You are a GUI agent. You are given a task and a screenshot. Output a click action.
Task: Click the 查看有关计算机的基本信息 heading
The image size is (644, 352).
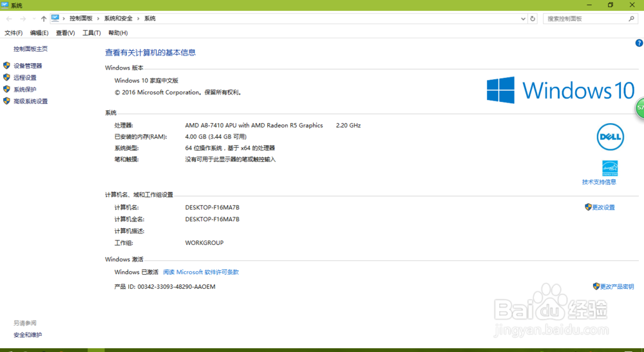click(x=150, y=53)
